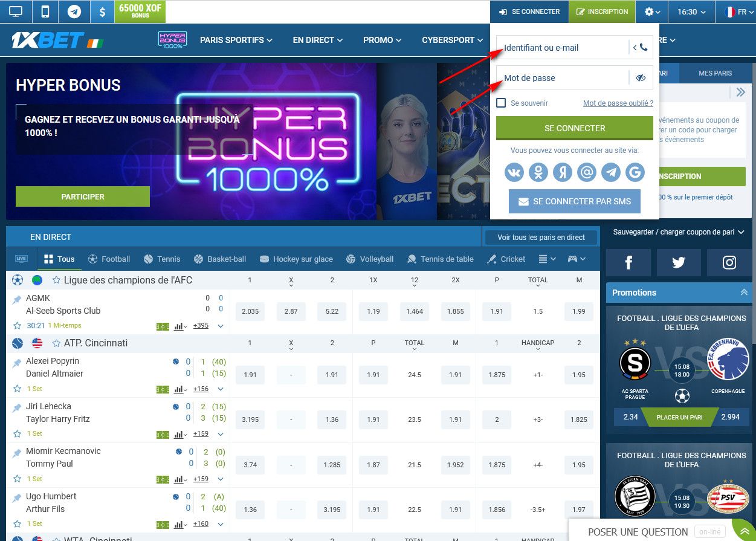Expand more sports list dropdown after Cricket

(x=546, y=259)
